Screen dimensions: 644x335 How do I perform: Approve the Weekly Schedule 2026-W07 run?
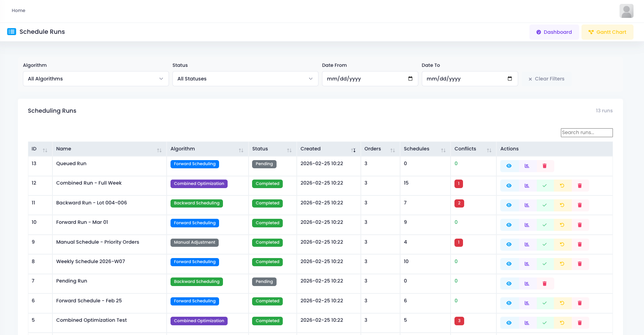click(x=545, y=264)
